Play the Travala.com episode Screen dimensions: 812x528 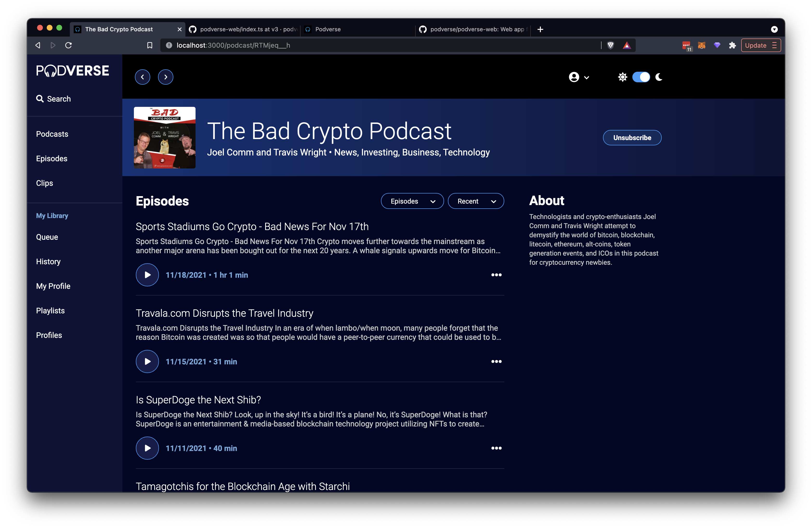click(147, 361)
